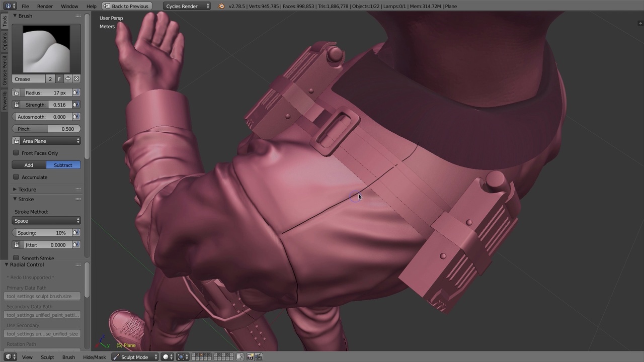Switch to the Options tab
The width and height of the screenshot is (644, 362).
click(5, 41)
